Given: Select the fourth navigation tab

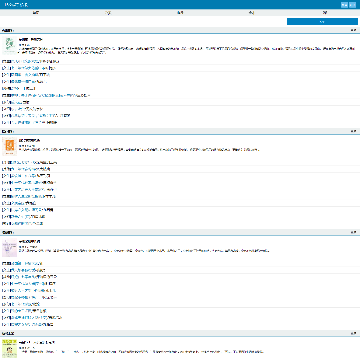Looking at the screenshot, I should click(252, 13).
